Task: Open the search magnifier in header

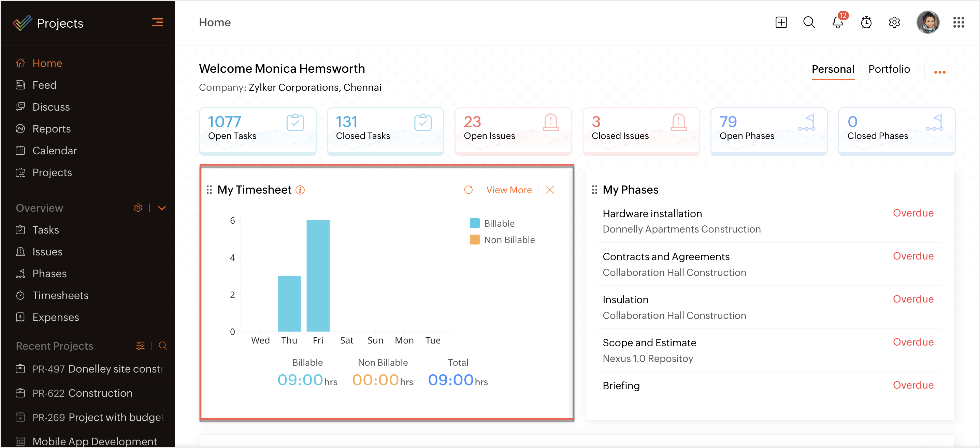Action: tap(809, 23)
